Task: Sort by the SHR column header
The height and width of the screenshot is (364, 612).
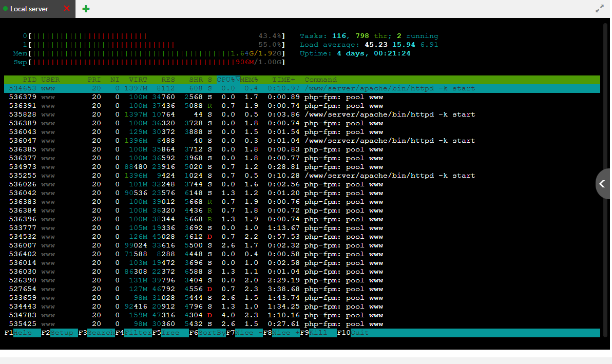Action: (196, 80)
